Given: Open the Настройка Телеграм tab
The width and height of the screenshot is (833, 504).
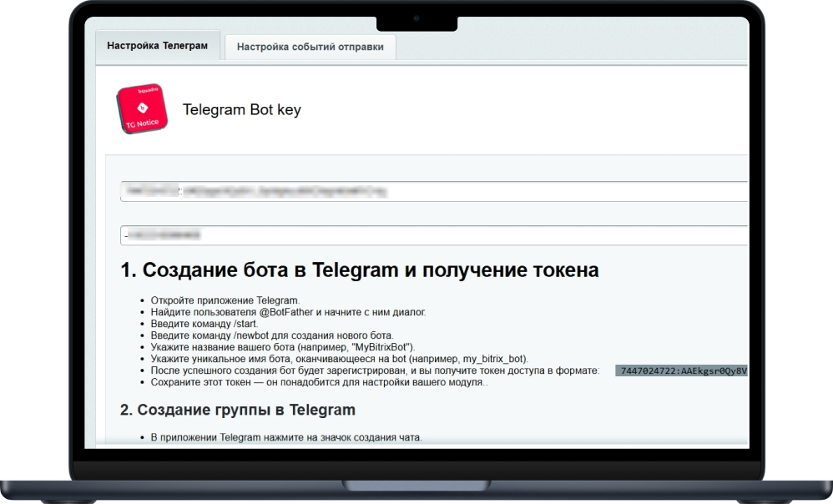Looking at the screenshot, I should [157, 46].
